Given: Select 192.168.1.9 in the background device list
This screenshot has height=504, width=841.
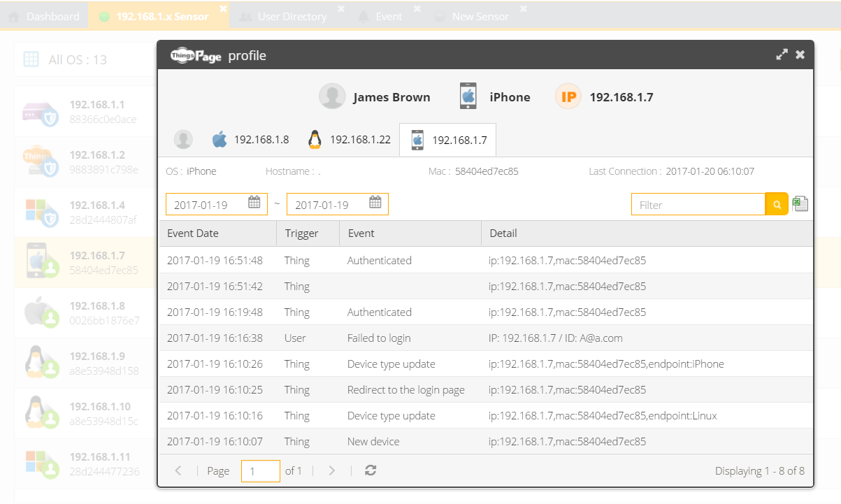Looking at the screenshot, I should 85,363.
